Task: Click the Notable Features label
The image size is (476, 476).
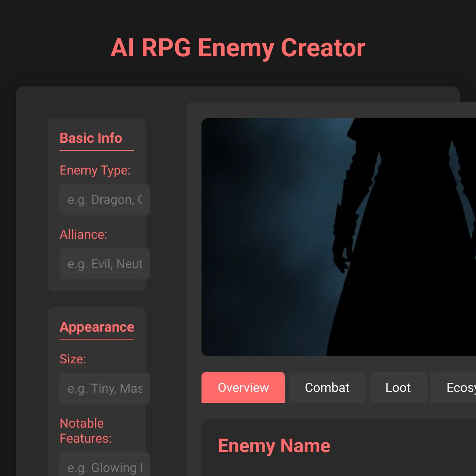Action: pos(86,431)
